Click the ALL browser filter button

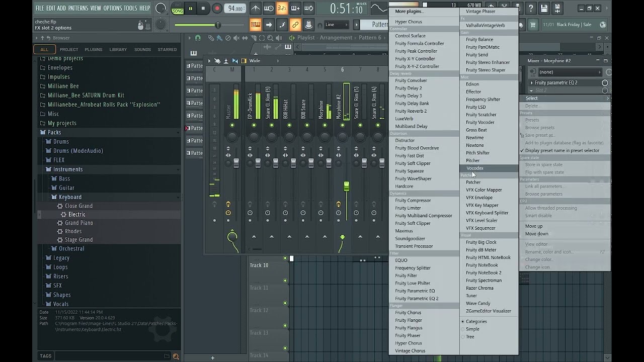tap(44, 49)
